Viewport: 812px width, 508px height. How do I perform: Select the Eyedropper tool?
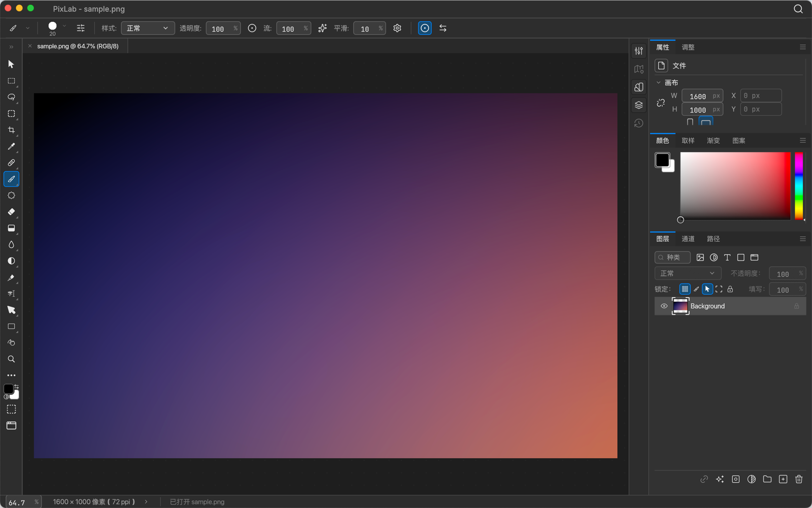tap(11, 147)
